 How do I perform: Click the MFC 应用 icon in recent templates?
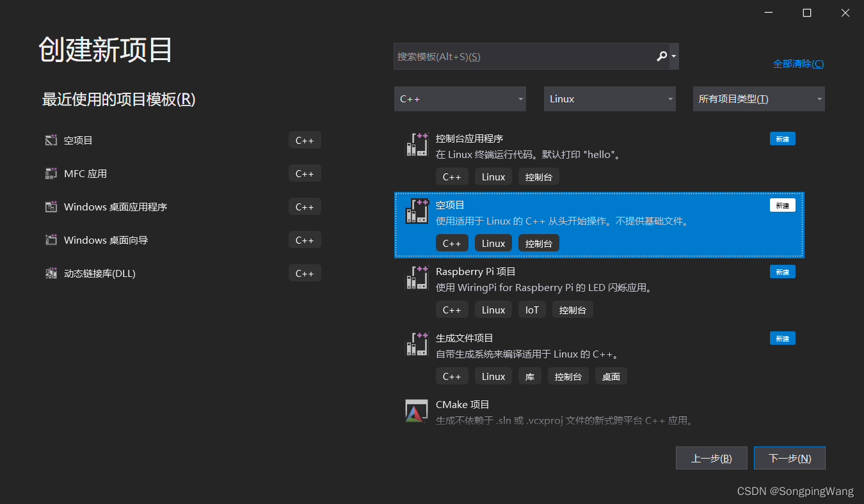click(x=51, y=173)
